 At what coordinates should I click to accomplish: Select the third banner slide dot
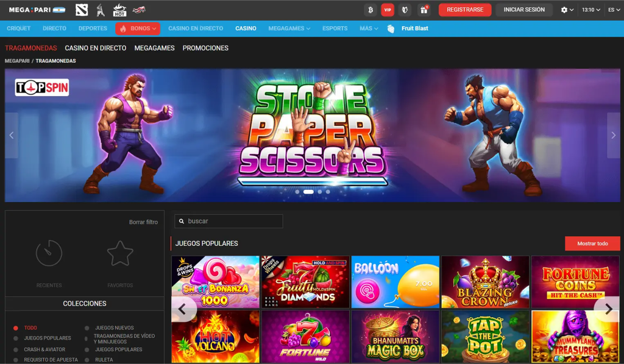[319, 192]
